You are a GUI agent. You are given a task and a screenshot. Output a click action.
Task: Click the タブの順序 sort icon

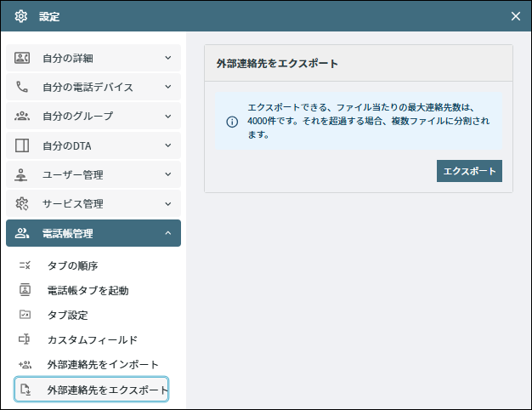pyautogui.click(x=25, y=265)
